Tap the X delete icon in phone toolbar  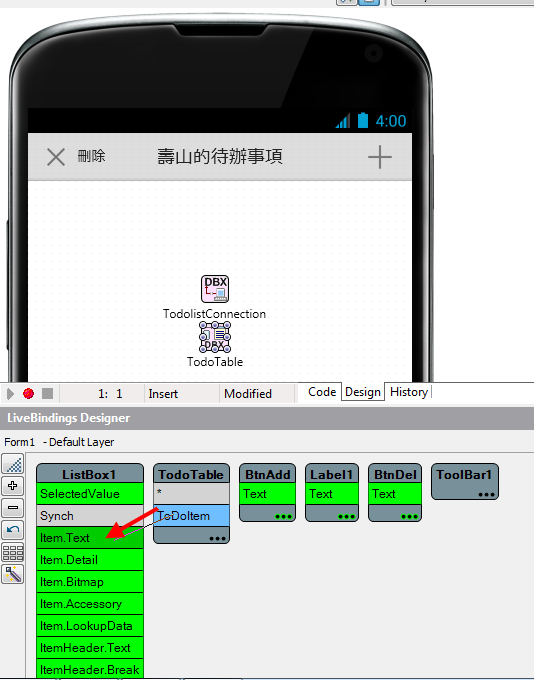click(x=56, y=157)
